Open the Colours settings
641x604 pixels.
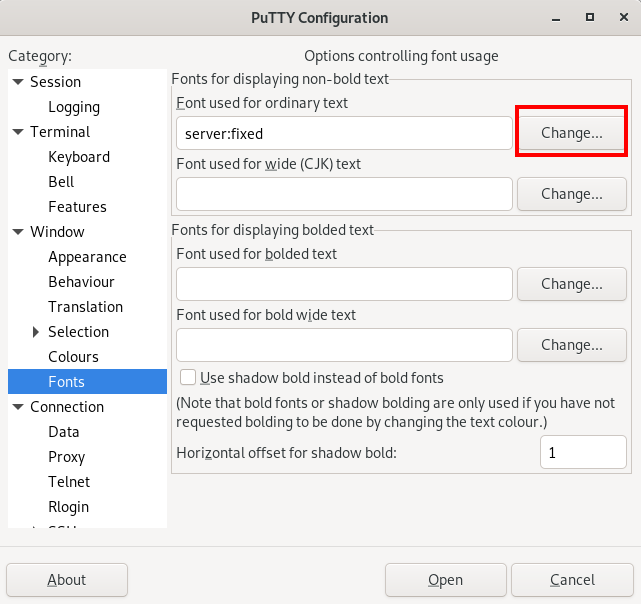[x=73, y=357]
